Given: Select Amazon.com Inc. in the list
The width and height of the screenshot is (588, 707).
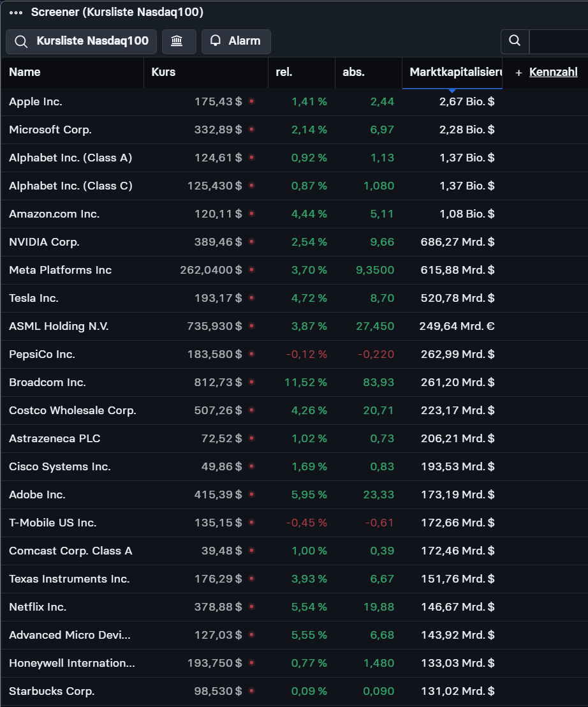Looking at the screenshot, I should click(x=54, y=214).
